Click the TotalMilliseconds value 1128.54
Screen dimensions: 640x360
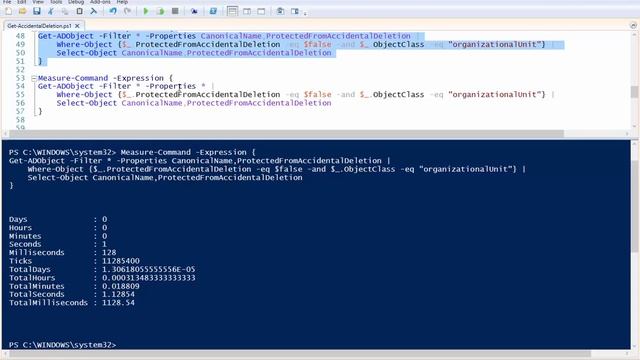tap(118, 303)
